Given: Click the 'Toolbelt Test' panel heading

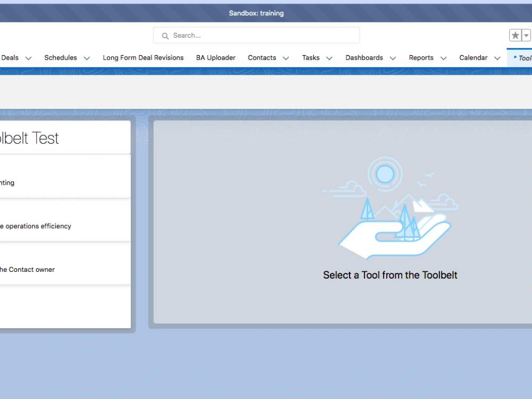Looking at the screenshot, I should click(x=29, y=138).
